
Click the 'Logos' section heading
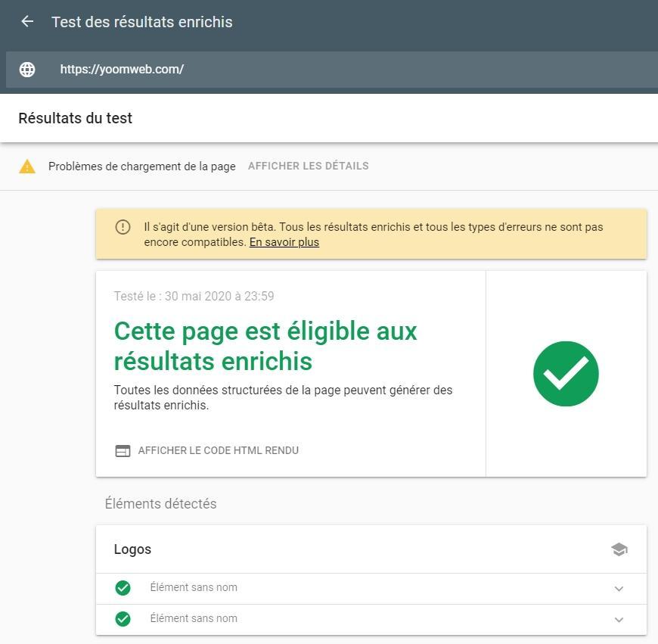(132, 549)
